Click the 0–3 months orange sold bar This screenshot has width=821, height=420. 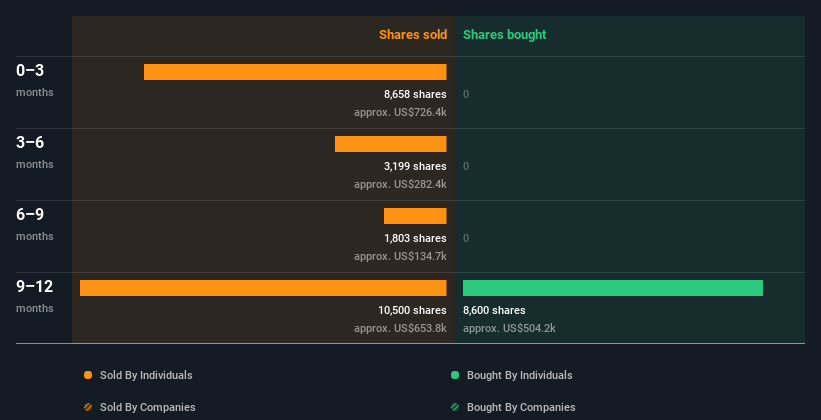pyautogui.click(x=295, y=72)
